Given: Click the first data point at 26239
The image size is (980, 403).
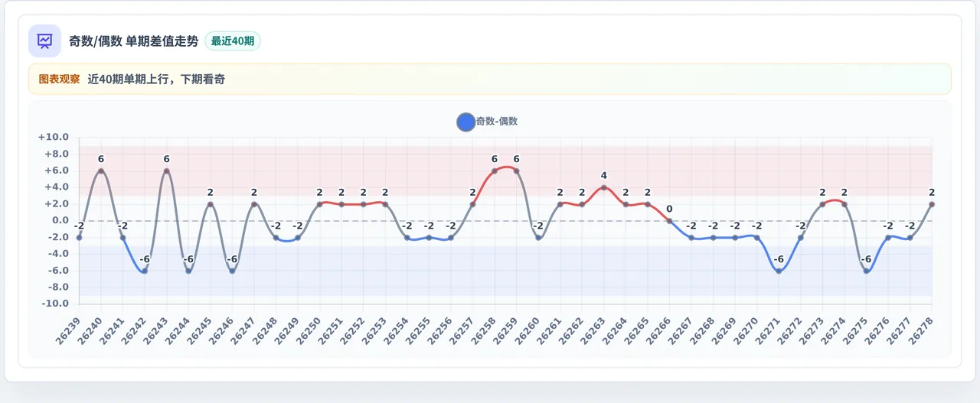Looking at the screenshot, I should [79, 238].
